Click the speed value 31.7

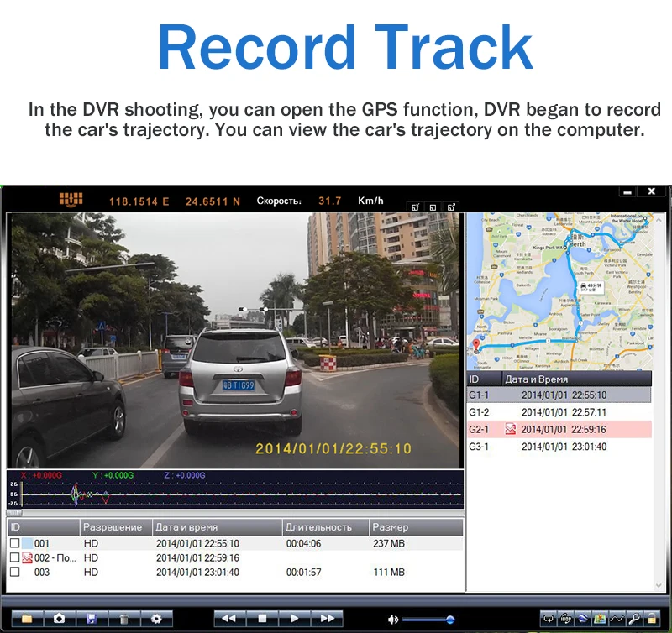[x=329, y=201]
